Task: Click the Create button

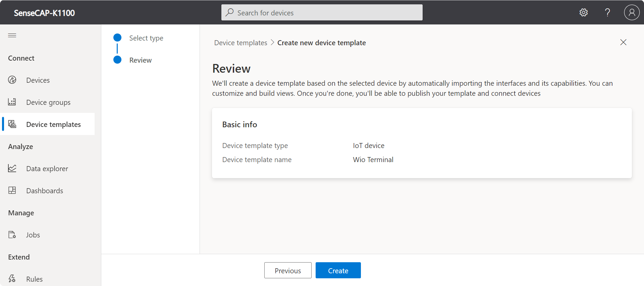Action: [x=338, y=270]
